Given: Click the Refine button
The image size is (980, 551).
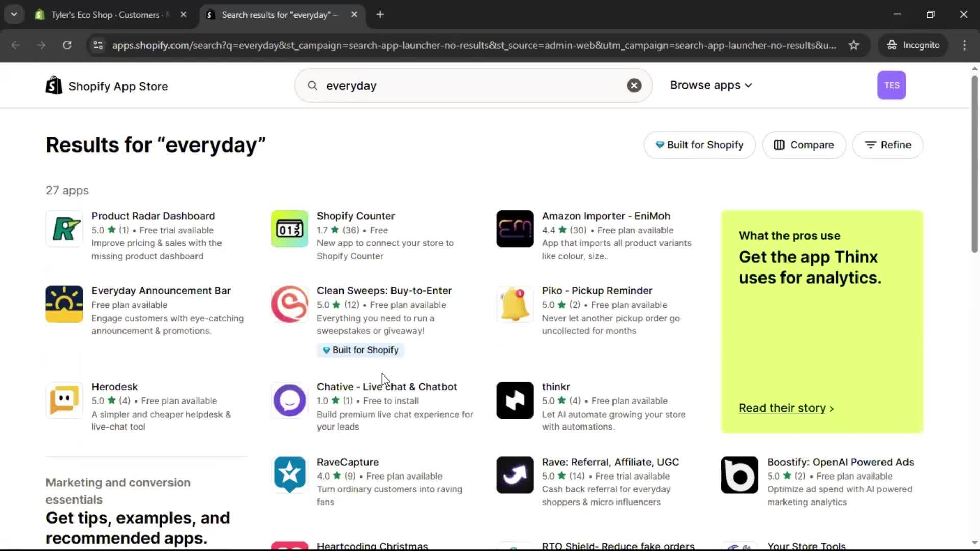Looking at the screenshot, I should coord(888,145).
